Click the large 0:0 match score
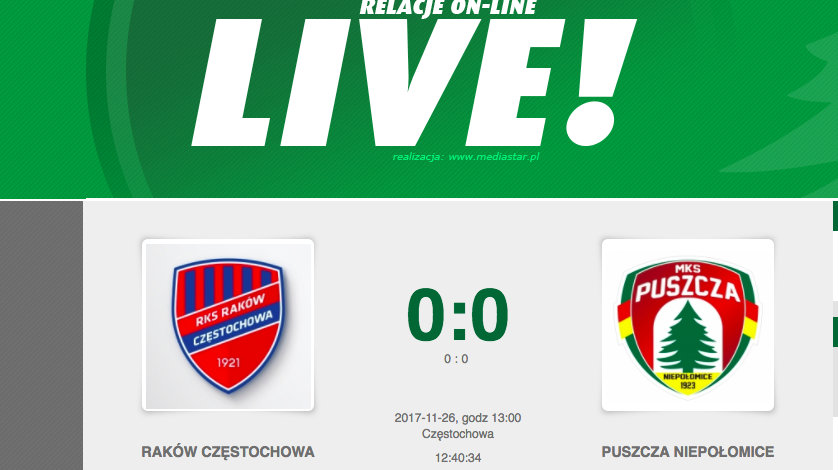Image resolution: width=838 pixels, height=470 pixels. [457, 314]
